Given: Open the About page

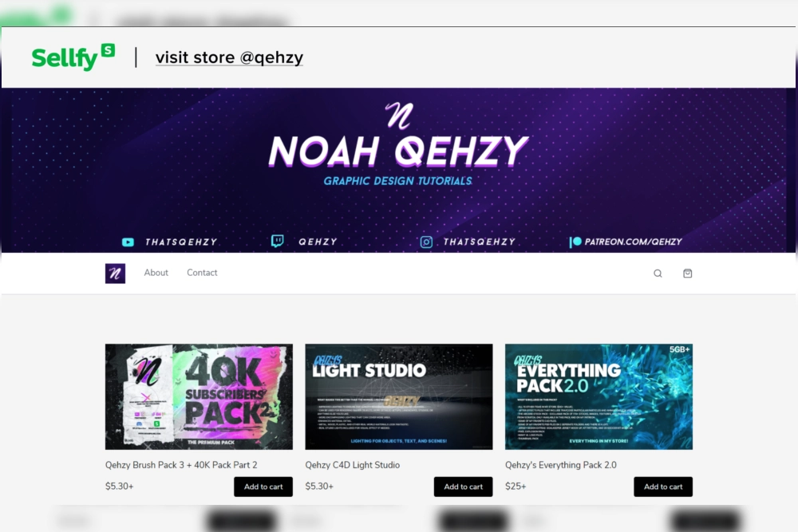Looking at the screenshot, I should [x=156, y=273].
